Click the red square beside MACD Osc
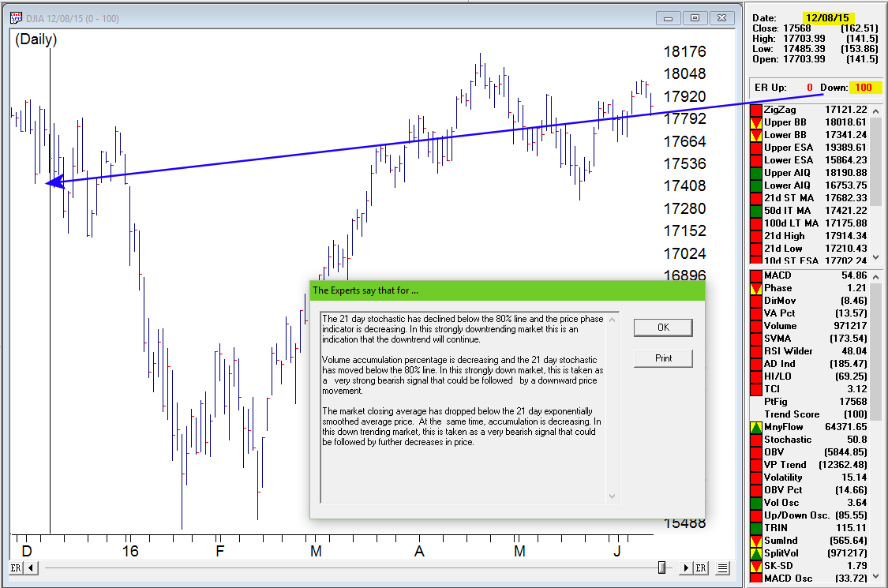 pos(755,579)
